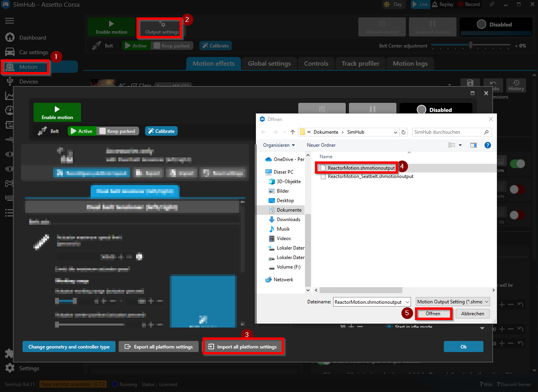Open the Motion Output Setting file type dropdown
Image resolution: width=538 pixels, height=392 pixels.
(x=453, y=301)
